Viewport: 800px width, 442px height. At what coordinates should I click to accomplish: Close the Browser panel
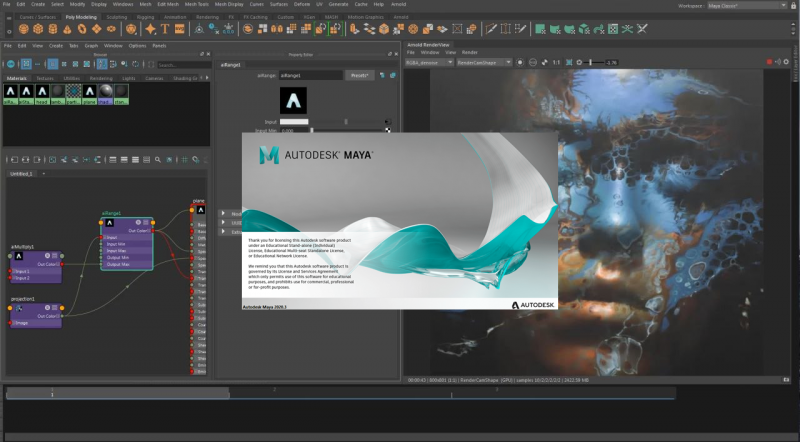[208, 54]
